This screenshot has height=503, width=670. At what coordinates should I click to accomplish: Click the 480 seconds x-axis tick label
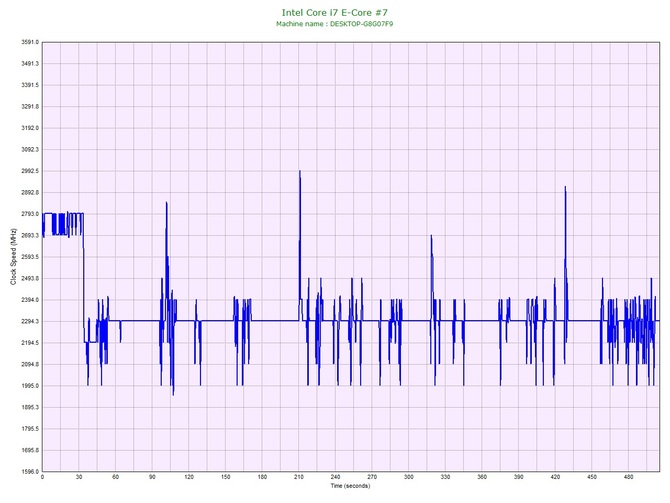tap(629, 477)
